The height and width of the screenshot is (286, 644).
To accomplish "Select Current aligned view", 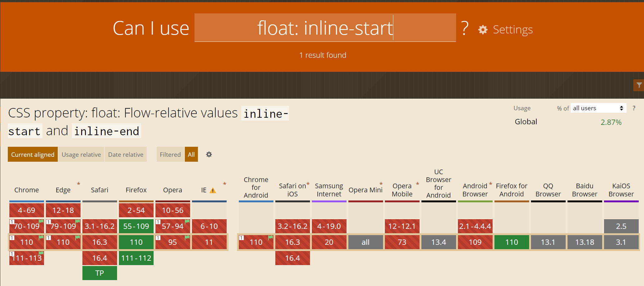I will pos(33,154).
